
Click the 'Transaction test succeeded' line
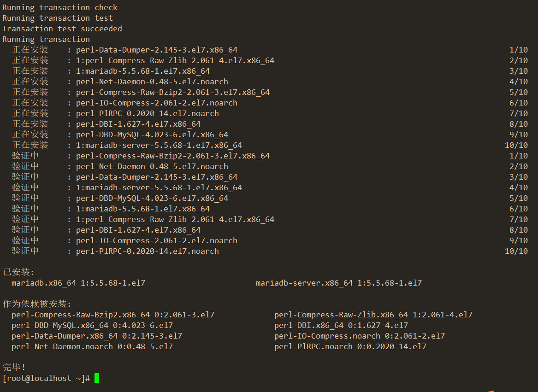pyautogui.click(x=62, y=29)
